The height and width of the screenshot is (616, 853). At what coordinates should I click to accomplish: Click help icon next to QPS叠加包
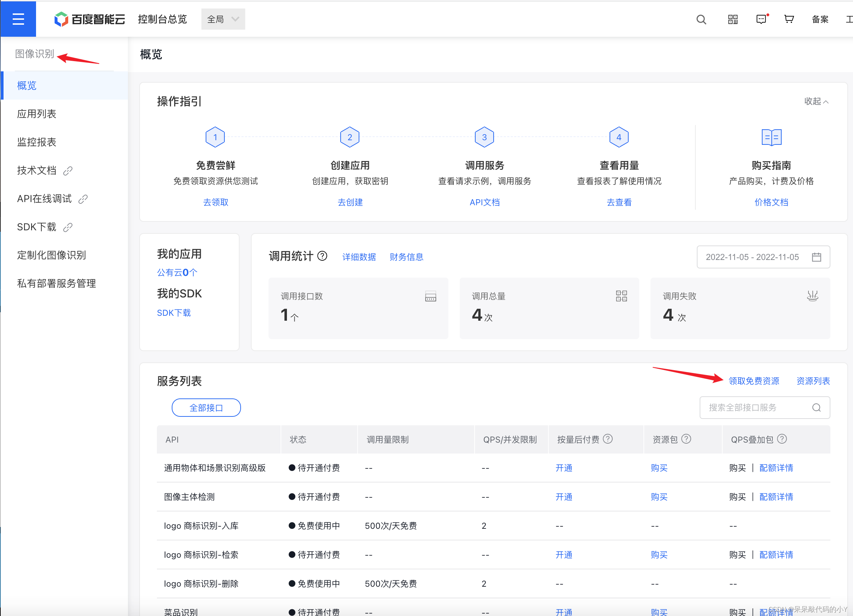click(x=782, y=439)
